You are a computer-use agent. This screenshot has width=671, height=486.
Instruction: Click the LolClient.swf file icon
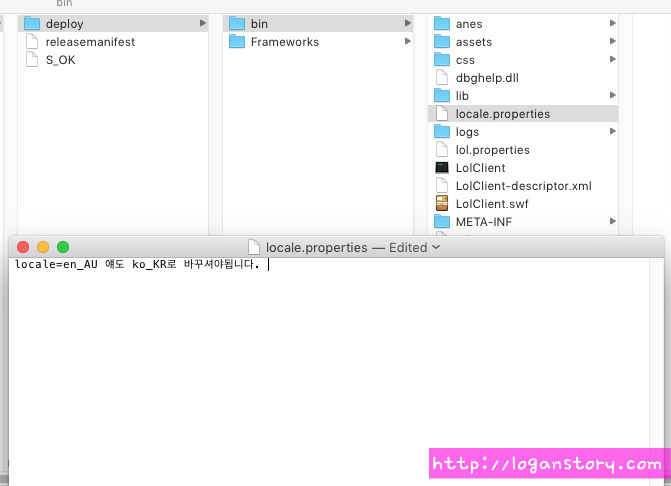point(442,203)
